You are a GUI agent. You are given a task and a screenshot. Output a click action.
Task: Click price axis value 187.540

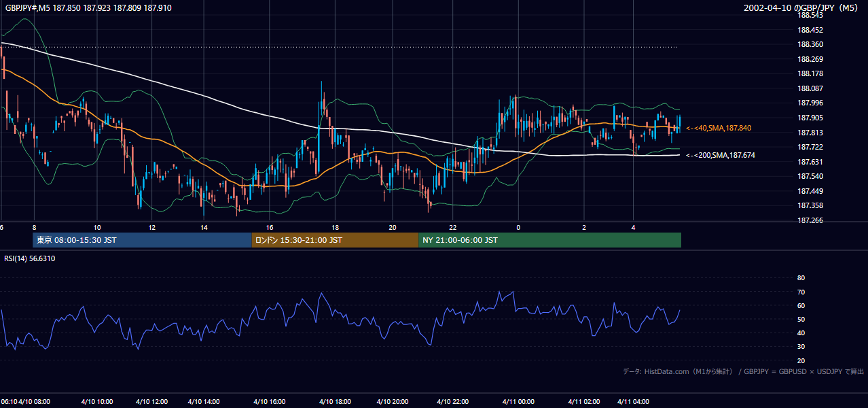click(x=811, y=176)
